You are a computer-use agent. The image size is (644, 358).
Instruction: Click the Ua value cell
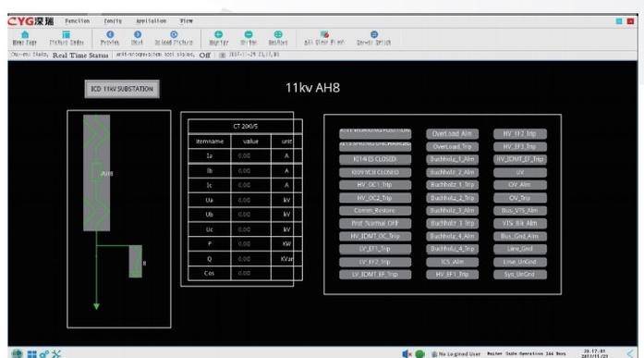251,200
